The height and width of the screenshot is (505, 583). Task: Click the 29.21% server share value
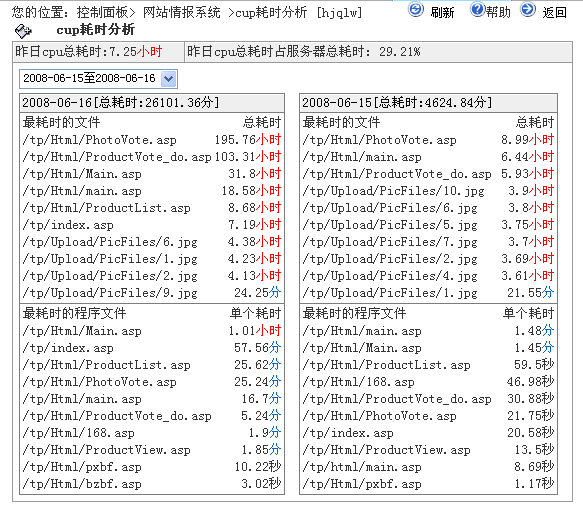pyautogui.click(x=400, y=52)
